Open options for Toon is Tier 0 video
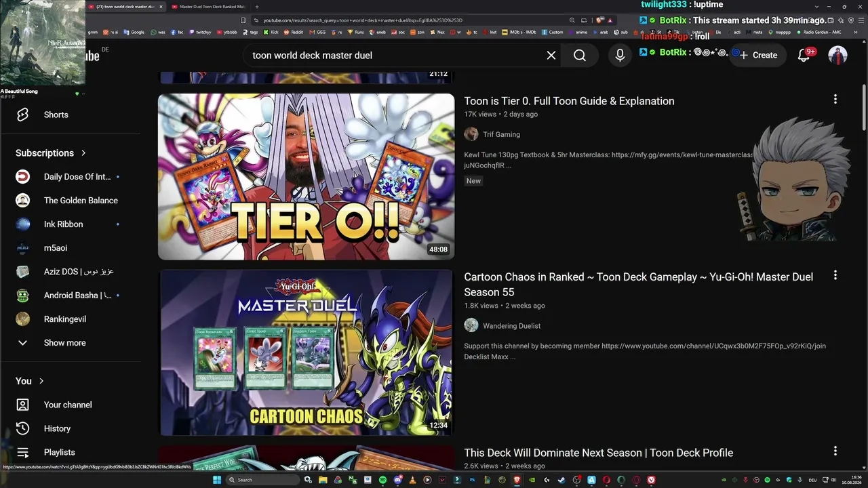868x488 pixels. [x=835, y=100]
